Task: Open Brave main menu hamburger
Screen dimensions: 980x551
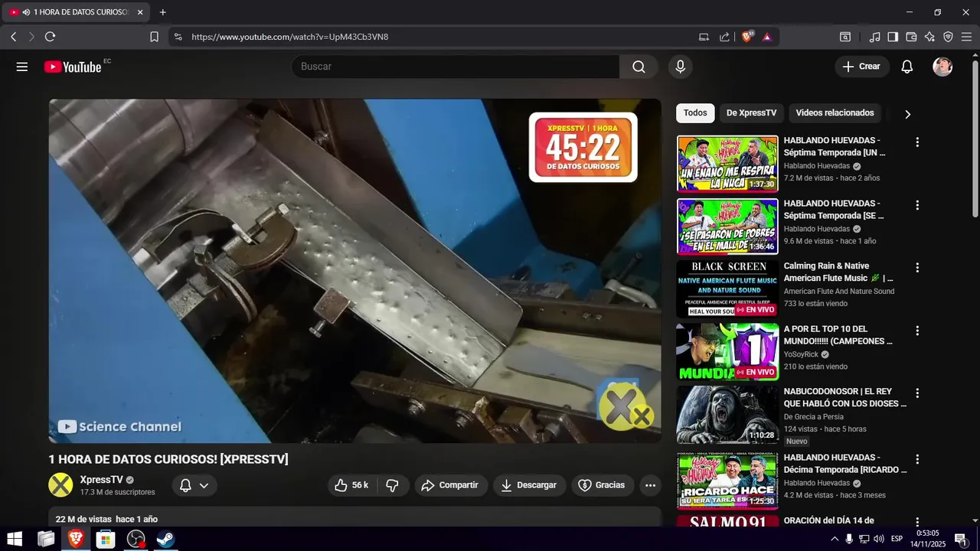Action: [966, 37]
